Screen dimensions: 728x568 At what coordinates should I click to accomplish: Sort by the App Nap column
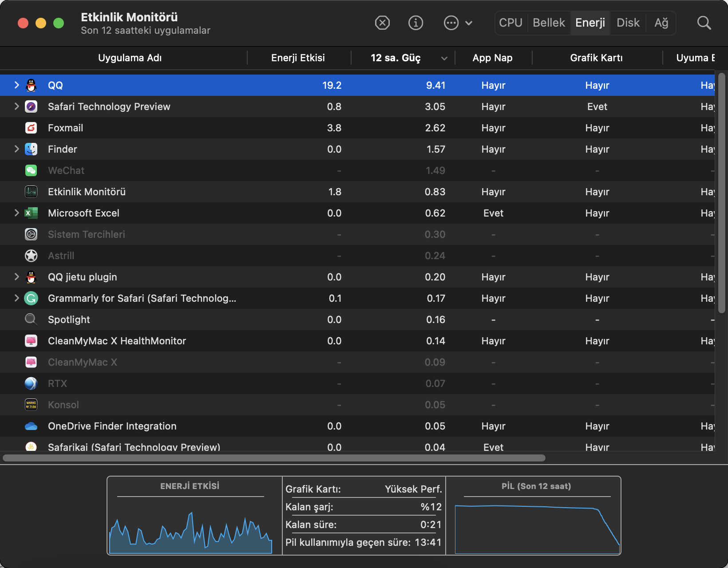point(492,58)
